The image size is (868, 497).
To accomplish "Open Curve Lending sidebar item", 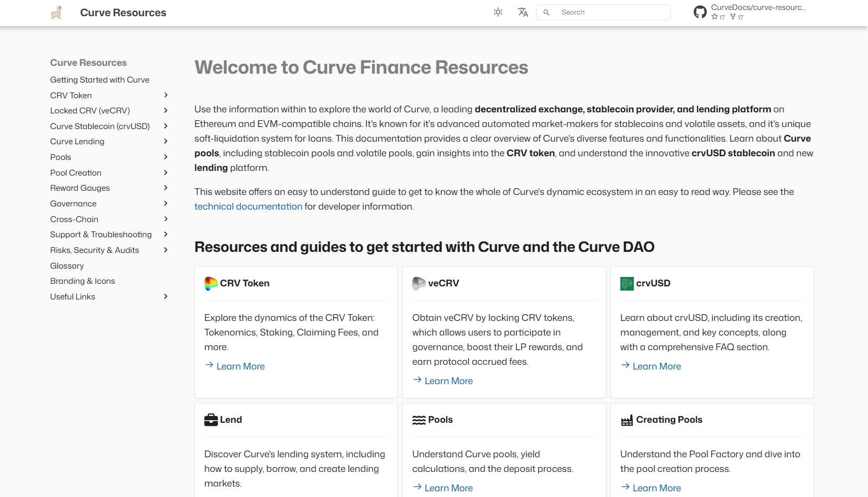I will [x=77, y=142].
